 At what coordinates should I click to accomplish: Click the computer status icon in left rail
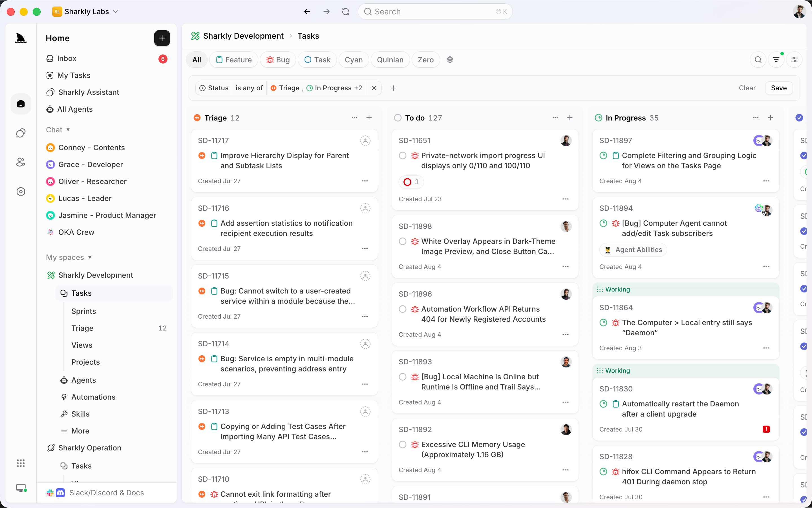tap(21, 488)
